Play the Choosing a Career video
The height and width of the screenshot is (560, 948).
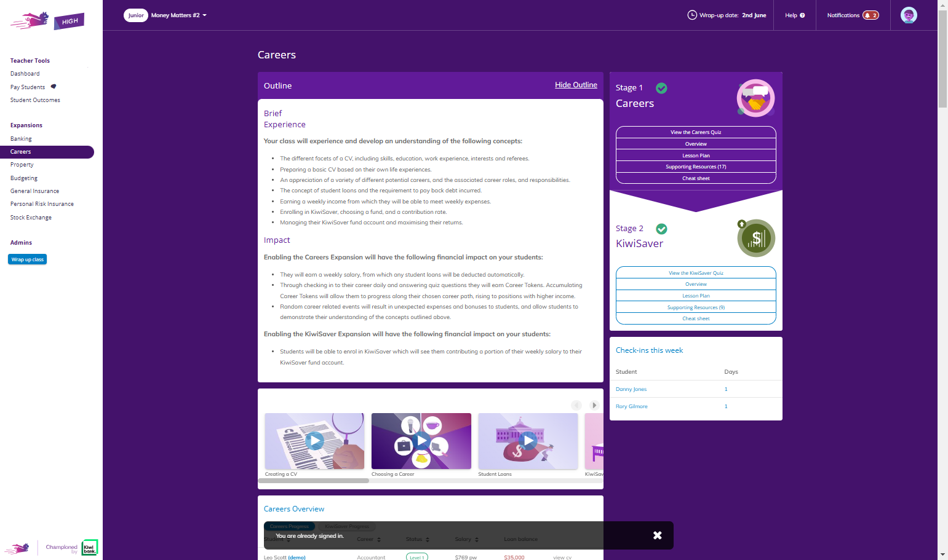pyautogui.click(x=421, y=441)
